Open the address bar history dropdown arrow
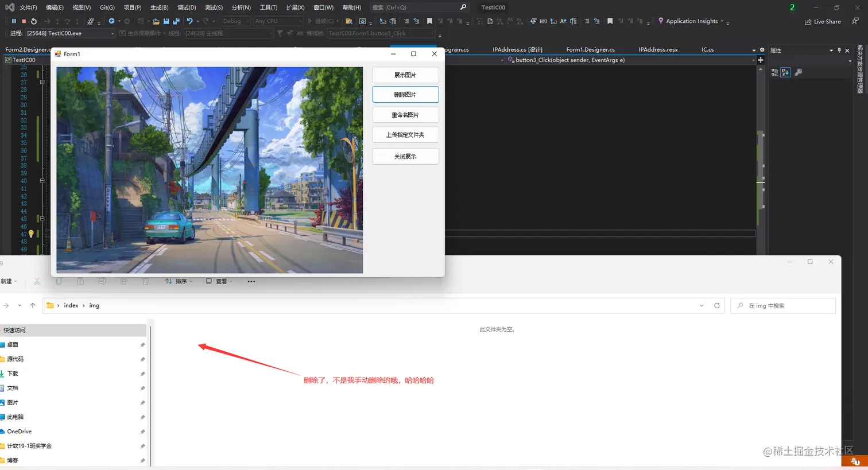The width and height of the screenshot is (868, 470). pyautogui.click(x=702, y=305)
